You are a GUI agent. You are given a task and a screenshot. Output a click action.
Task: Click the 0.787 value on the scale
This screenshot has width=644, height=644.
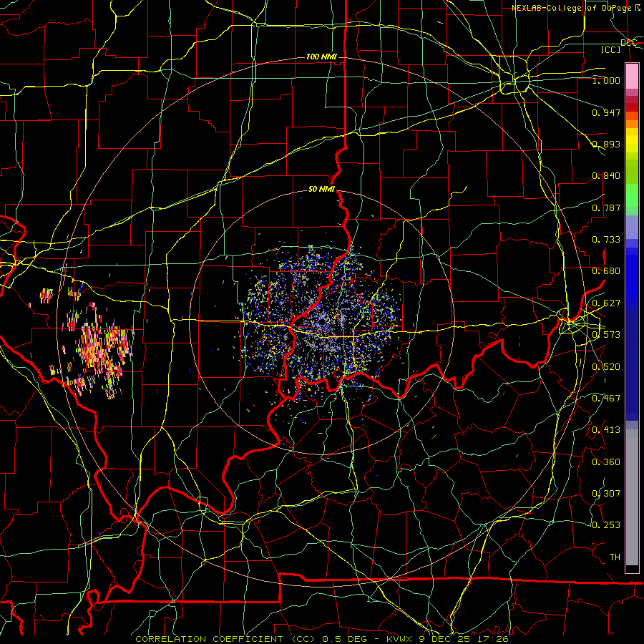606,208
